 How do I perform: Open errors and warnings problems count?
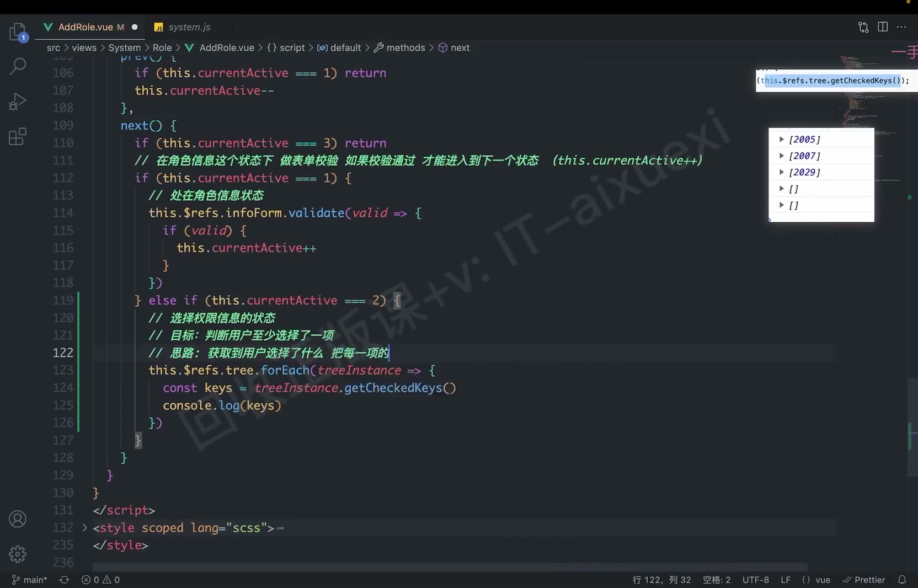(100, 580)
